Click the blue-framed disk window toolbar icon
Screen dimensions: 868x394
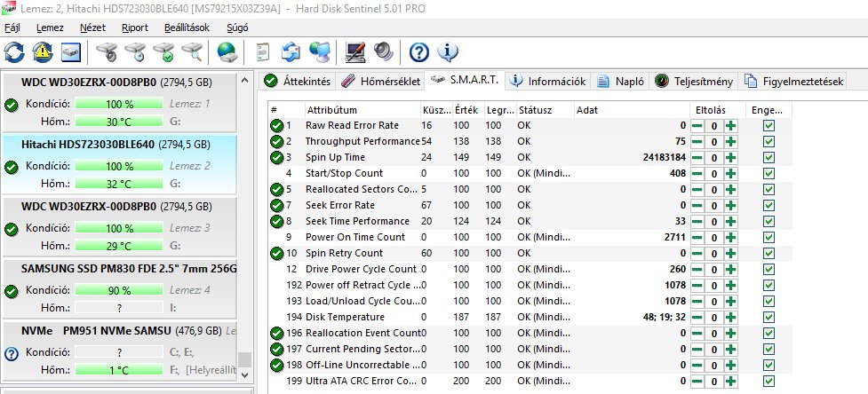tap(71, 52)
